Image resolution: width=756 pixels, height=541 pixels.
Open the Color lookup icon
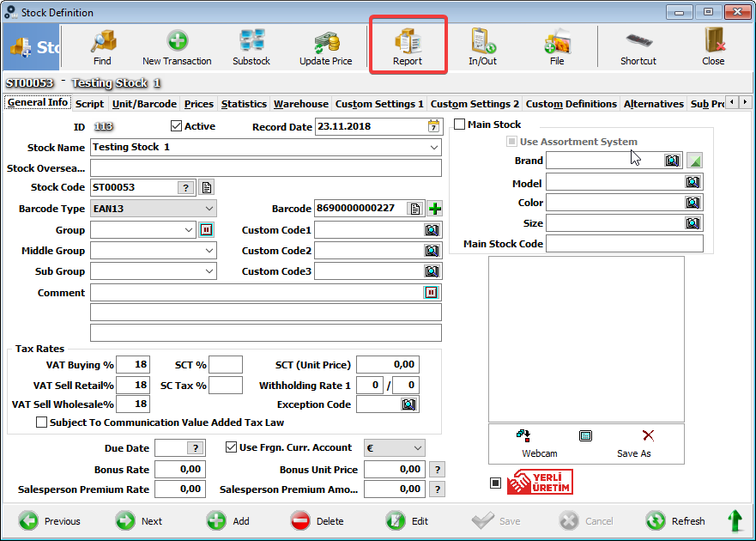coord(692,203)
